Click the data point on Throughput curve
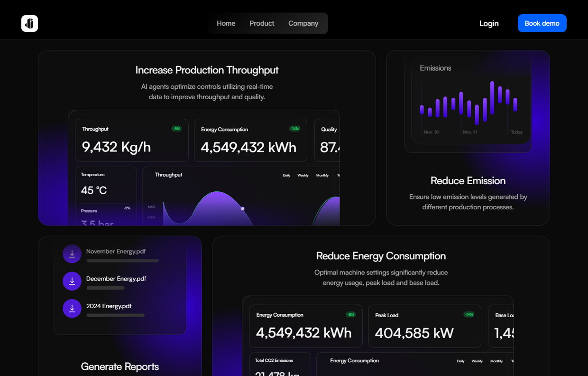Viewport: 588px width, 376px height. click(242, 208)
